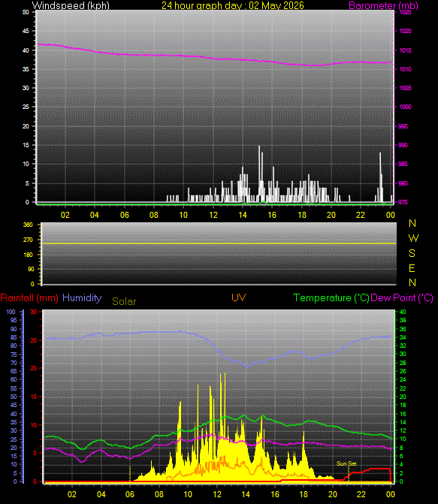Click the 'W' compass label
The width and height of the screenshot is (438, 504).
pos(413,238)
